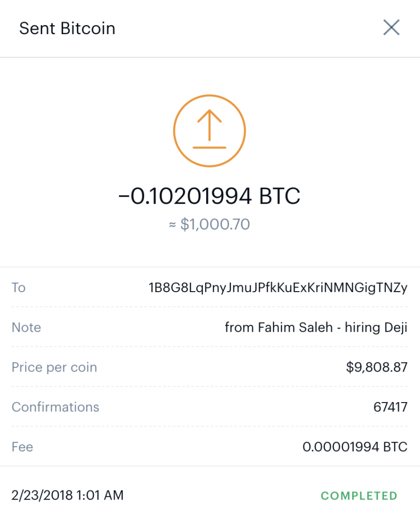Click the Sent Bitcoin title
The width and height of the screenshot is (420, 514).
point(67,28)
